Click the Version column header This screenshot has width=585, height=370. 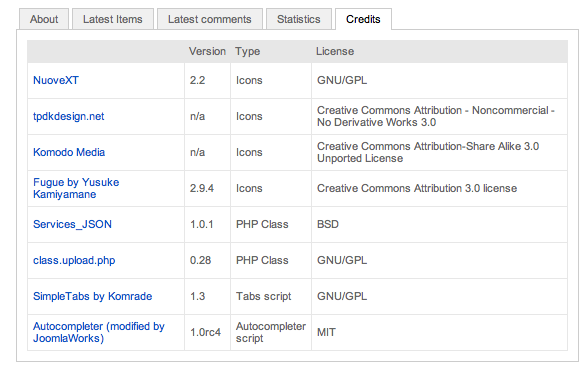coord(207,51)
